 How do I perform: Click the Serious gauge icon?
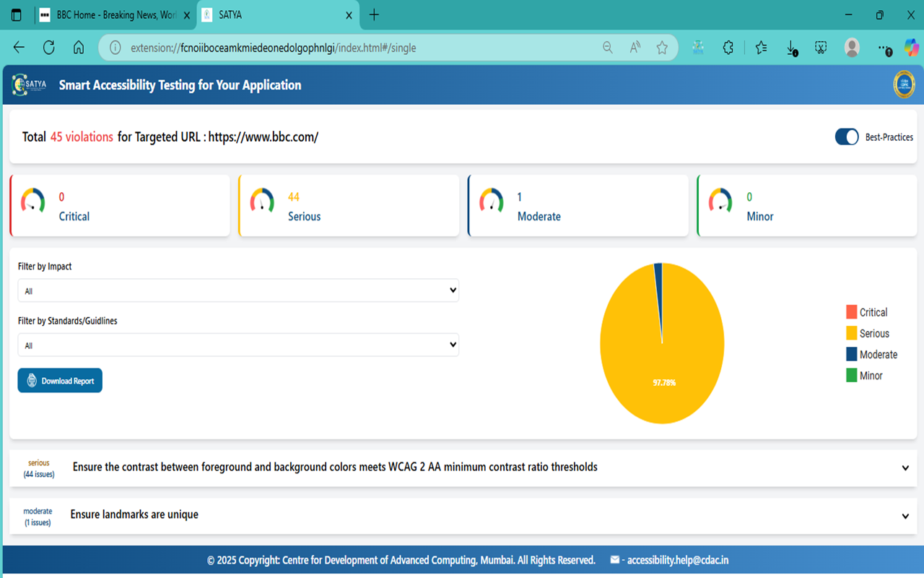(262, 200)
